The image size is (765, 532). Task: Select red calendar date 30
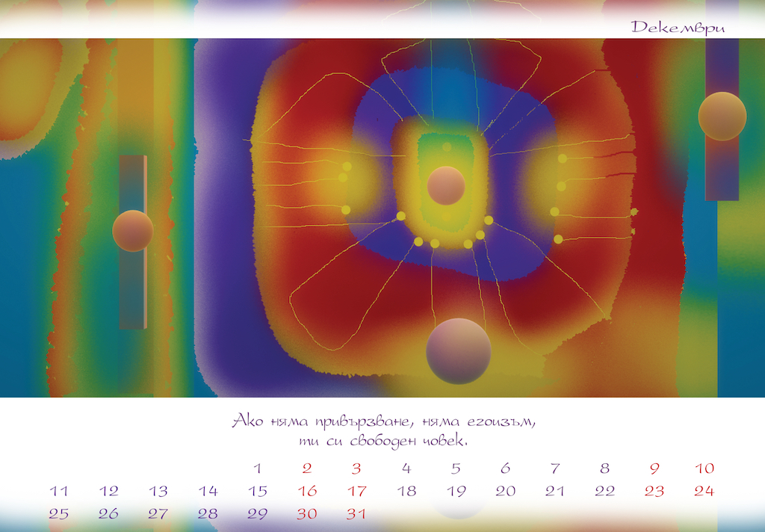pos(307,513)
